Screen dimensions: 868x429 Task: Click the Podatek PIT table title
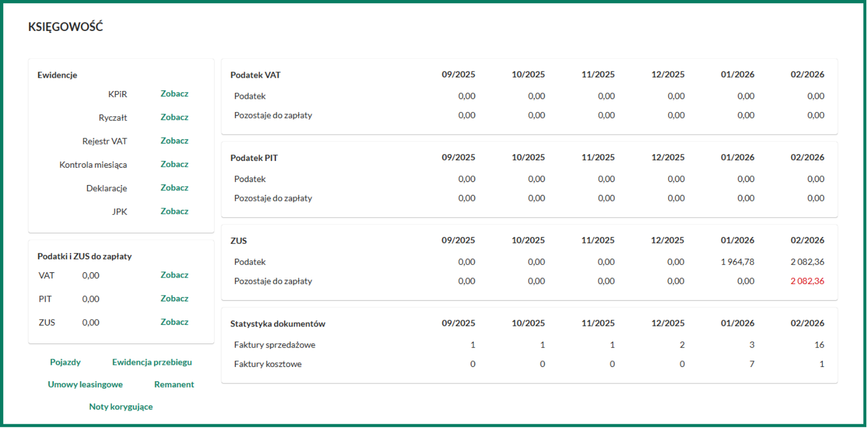(254, 158)
